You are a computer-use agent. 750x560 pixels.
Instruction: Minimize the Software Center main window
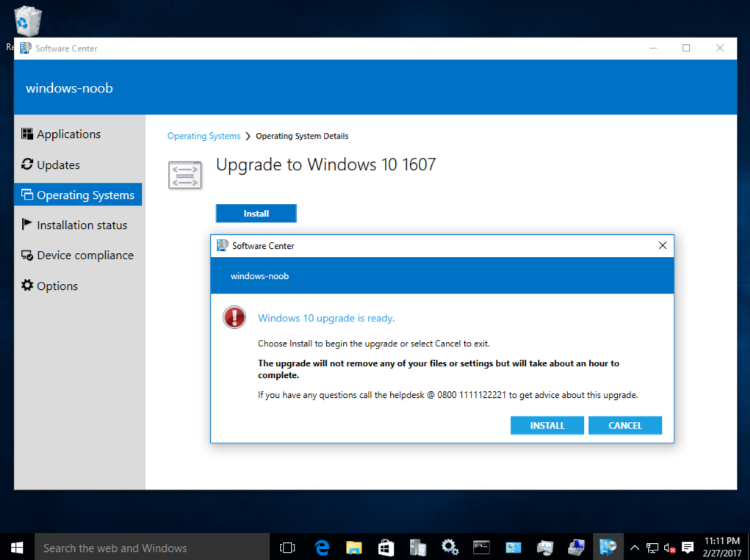[653, 48]
